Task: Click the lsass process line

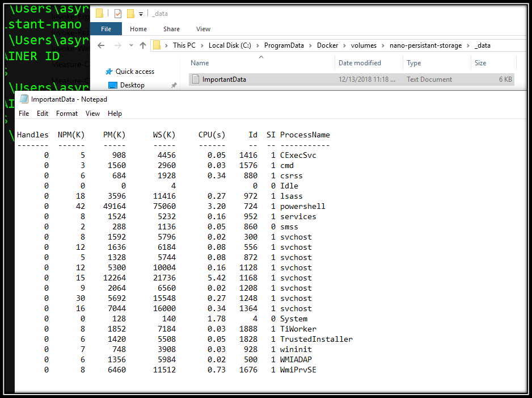Action: point(174,196)
